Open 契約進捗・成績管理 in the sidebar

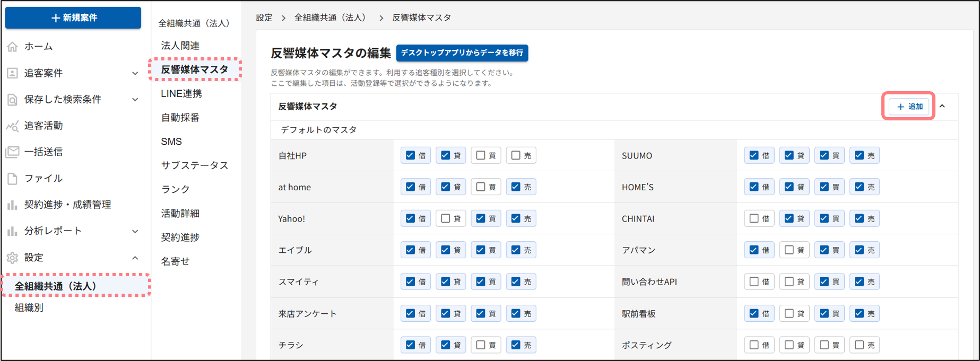(67, 205)
